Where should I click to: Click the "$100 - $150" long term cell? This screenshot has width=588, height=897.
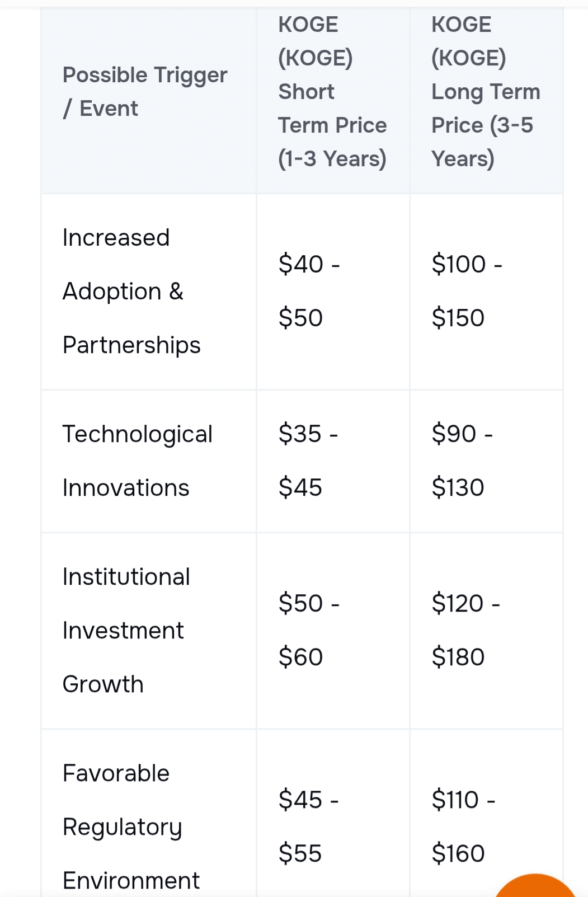[467, 291]
